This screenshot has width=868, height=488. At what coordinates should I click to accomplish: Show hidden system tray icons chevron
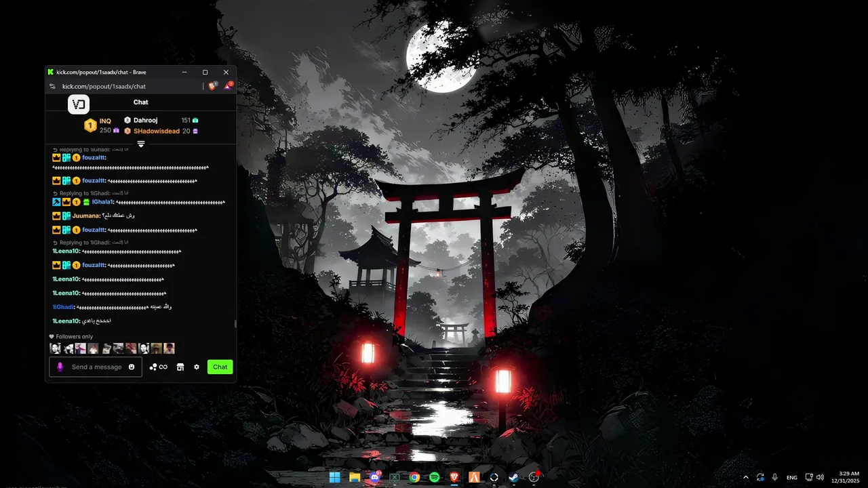tap(746, 477)
